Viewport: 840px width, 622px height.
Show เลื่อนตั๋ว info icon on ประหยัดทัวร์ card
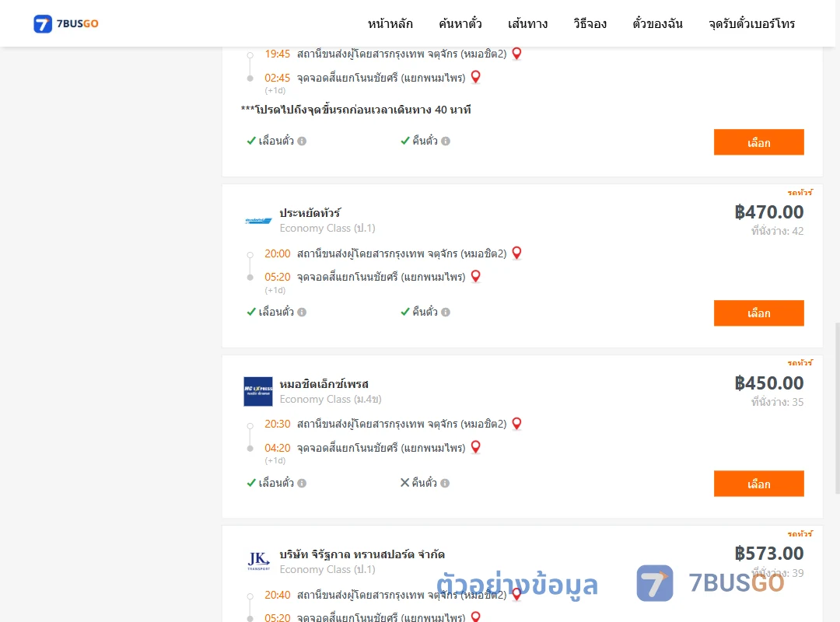click(302, 312)
